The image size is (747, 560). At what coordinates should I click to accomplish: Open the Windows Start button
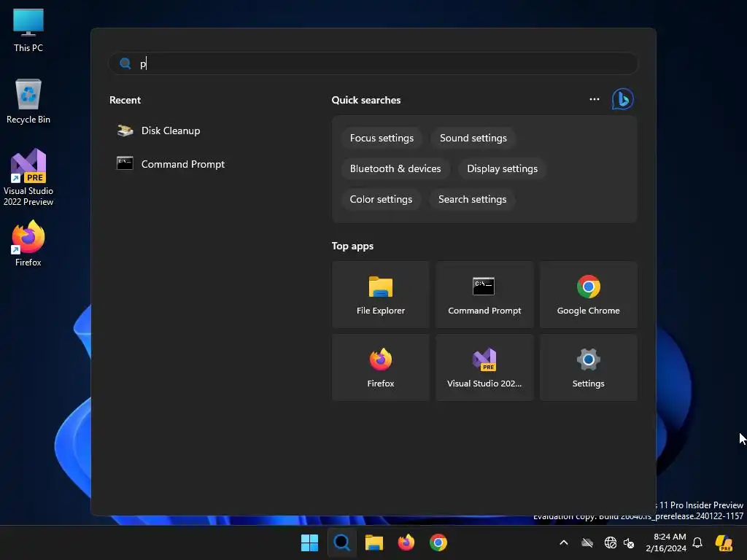tap(309, 542)
